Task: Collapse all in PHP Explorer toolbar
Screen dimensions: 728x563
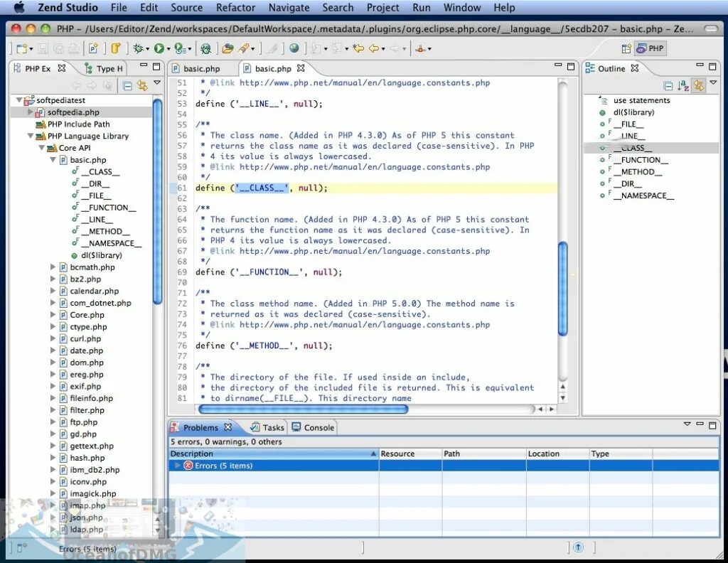Action: [127, 85]
